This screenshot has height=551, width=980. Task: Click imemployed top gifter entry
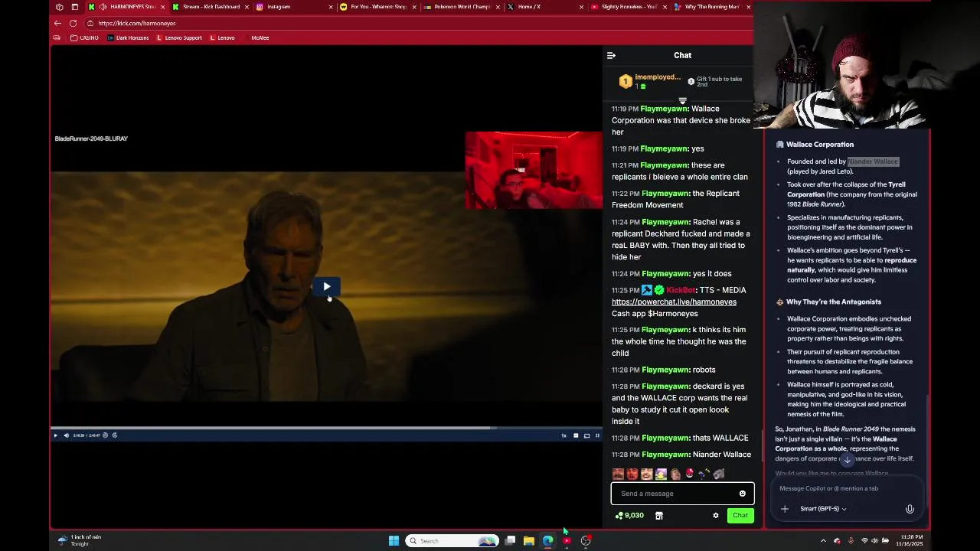[651, 80]
